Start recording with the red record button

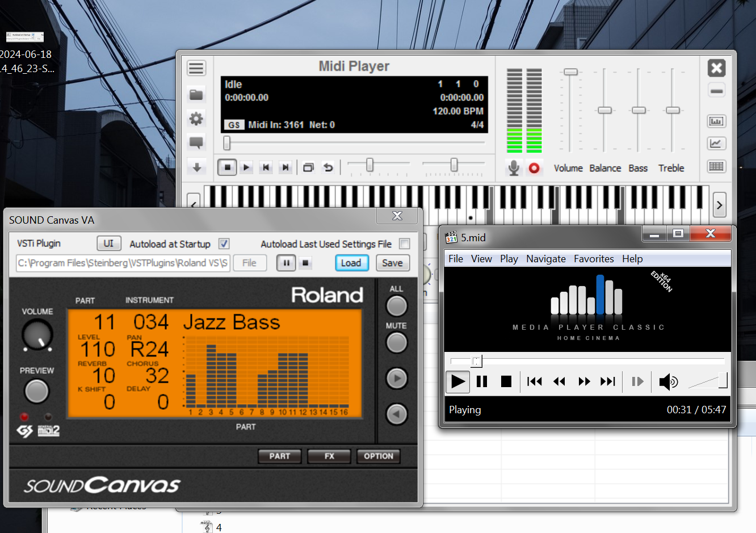(534, 168)
